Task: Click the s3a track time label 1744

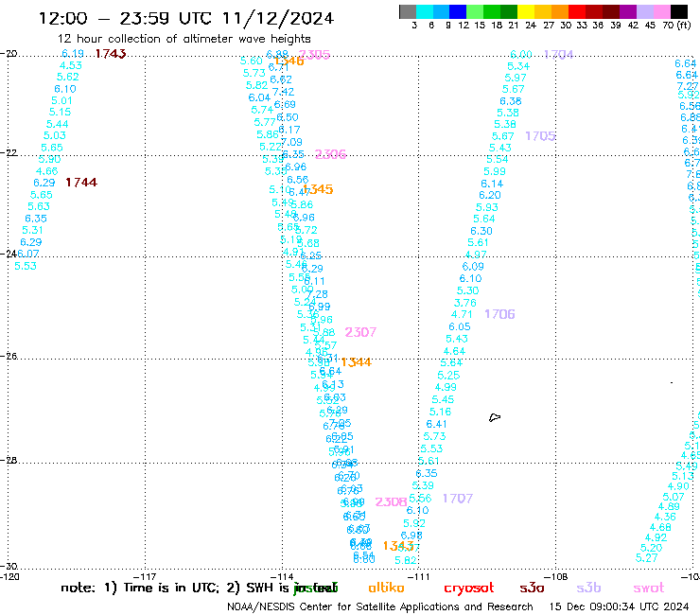Action: pyautogui.click(x=81, y=183)
